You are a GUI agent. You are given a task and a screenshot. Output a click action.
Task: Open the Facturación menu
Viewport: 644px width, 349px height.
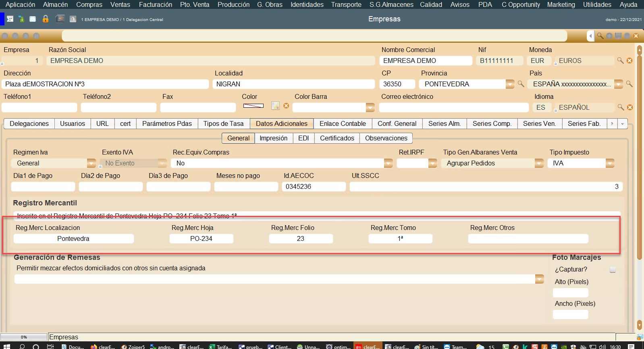click(x=155, y=4)
